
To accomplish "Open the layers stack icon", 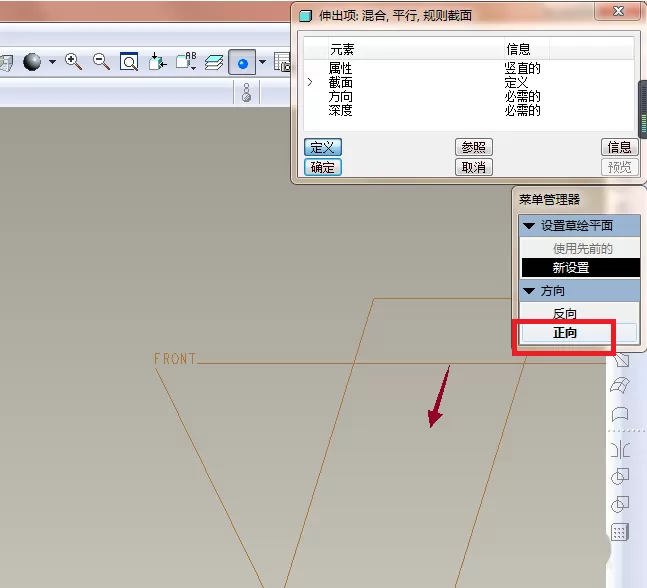I will pos(214,62).
